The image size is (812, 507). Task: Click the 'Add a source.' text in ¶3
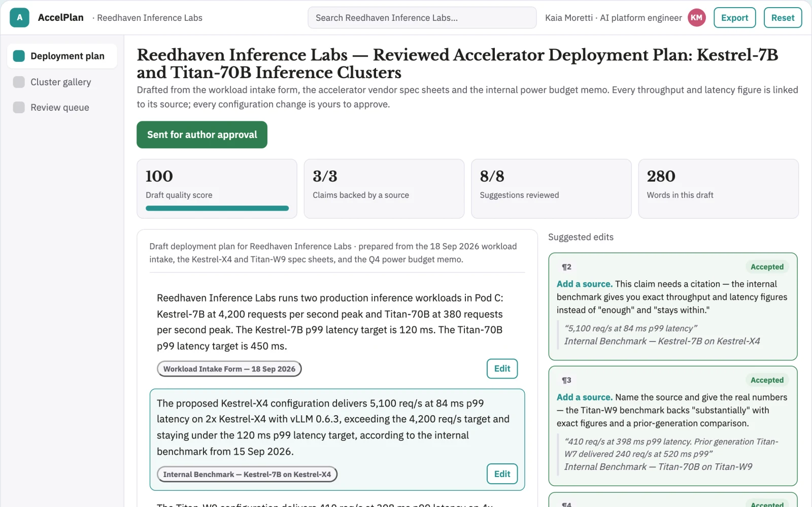tap(585, 397)
